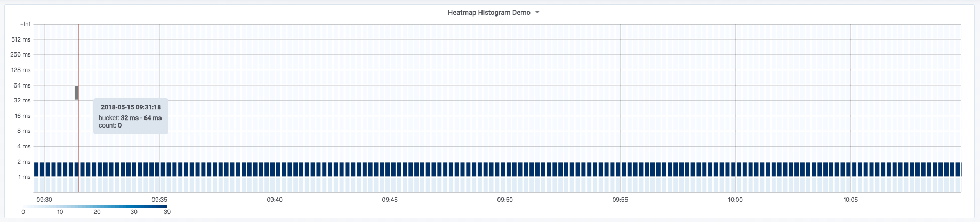Click the 10:05 time axis label
The height and width of the screenshot is (222, 980).
850,200
